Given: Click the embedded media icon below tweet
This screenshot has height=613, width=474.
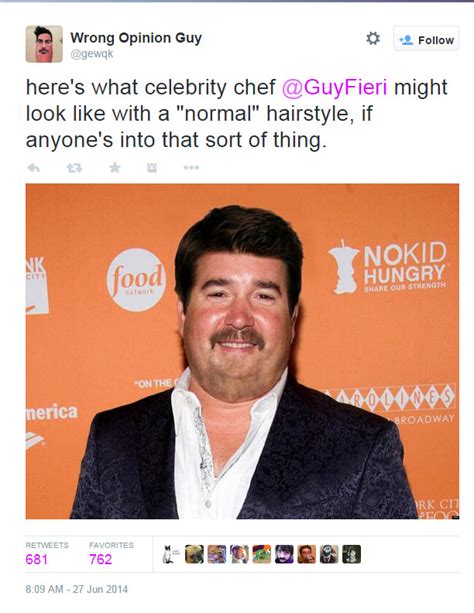Looking at the screenshot, I should point(152,168).
